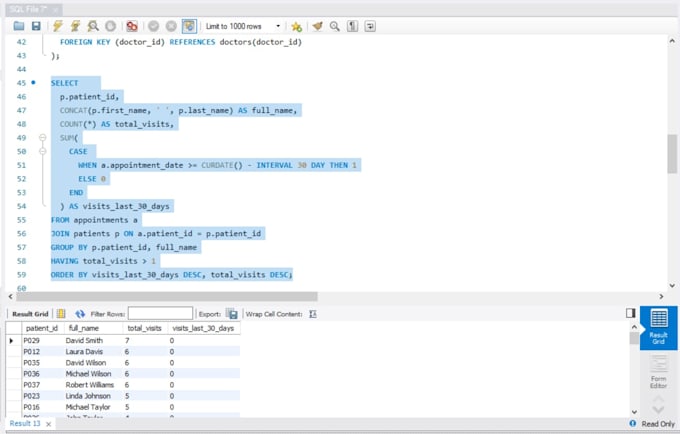
Task: Click line number 47 in the gutter
Action: [x=21, y=110]
